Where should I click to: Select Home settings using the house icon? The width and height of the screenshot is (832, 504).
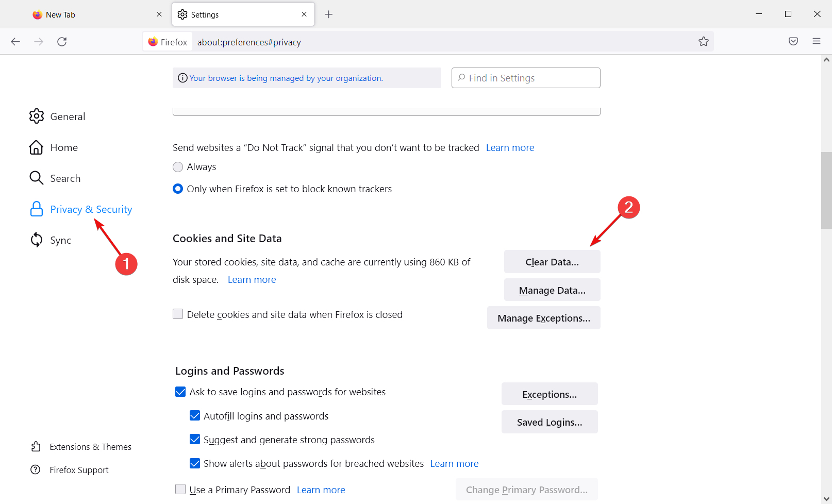pos(37,147)
